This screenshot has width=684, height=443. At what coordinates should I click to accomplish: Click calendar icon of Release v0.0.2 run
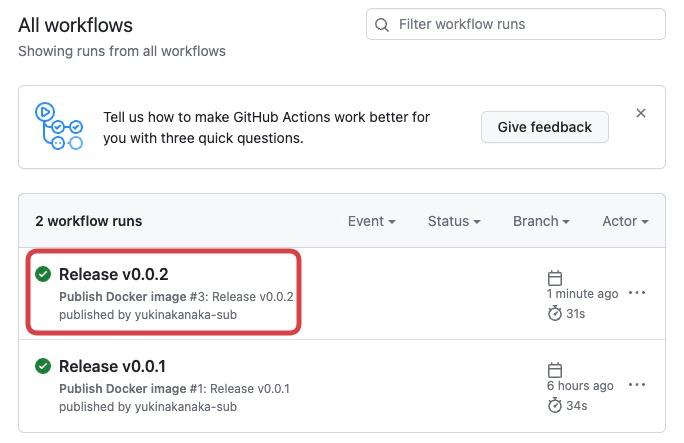(556, 277)
